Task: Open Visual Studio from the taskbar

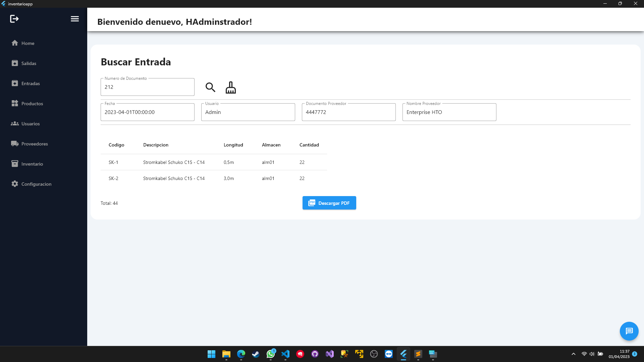Action: pyautogui.click(x=330, y=354)
